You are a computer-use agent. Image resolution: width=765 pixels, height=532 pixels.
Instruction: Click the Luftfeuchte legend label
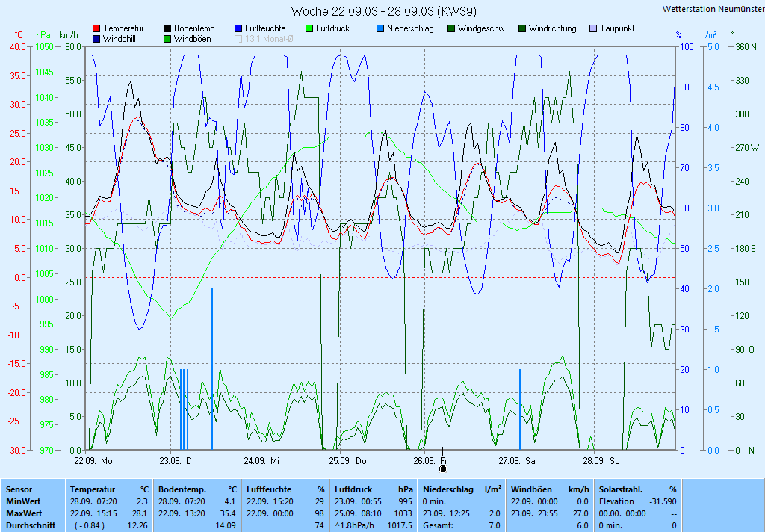click(x=265, y=28)
